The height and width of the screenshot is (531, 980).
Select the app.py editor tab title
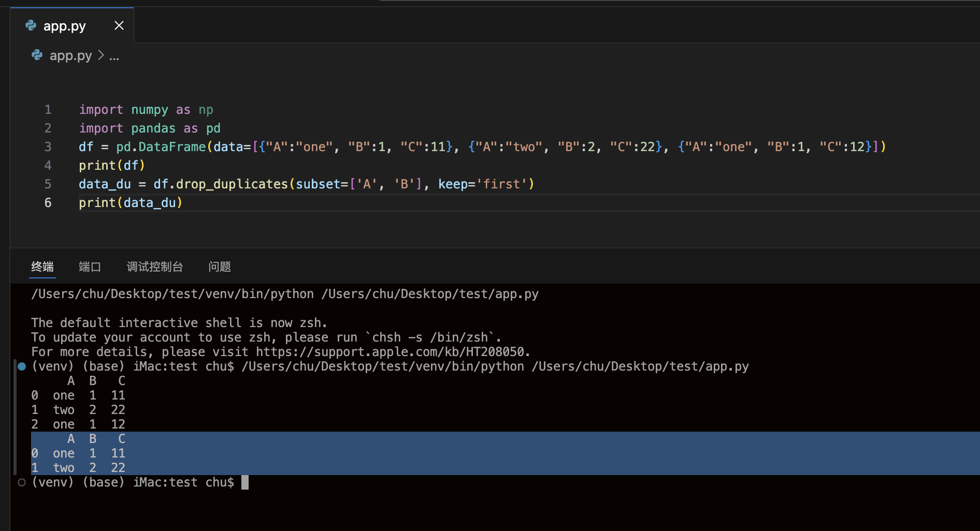(x=64, y=26)
